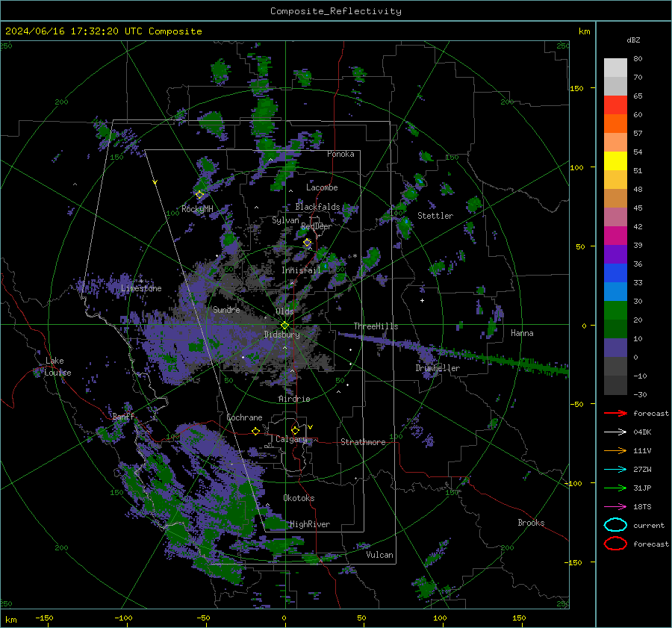Click the Drumheller city label
The height and width of the screenshot is (628, 672).
438,368
